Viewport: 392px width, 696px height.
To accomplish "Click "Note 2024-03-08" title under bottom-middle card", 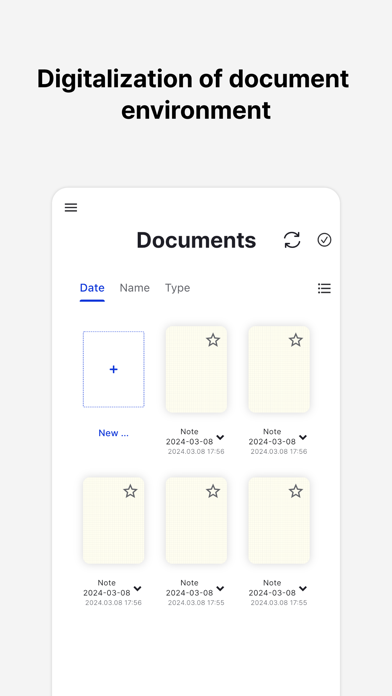I will click(x=190, y=588).
